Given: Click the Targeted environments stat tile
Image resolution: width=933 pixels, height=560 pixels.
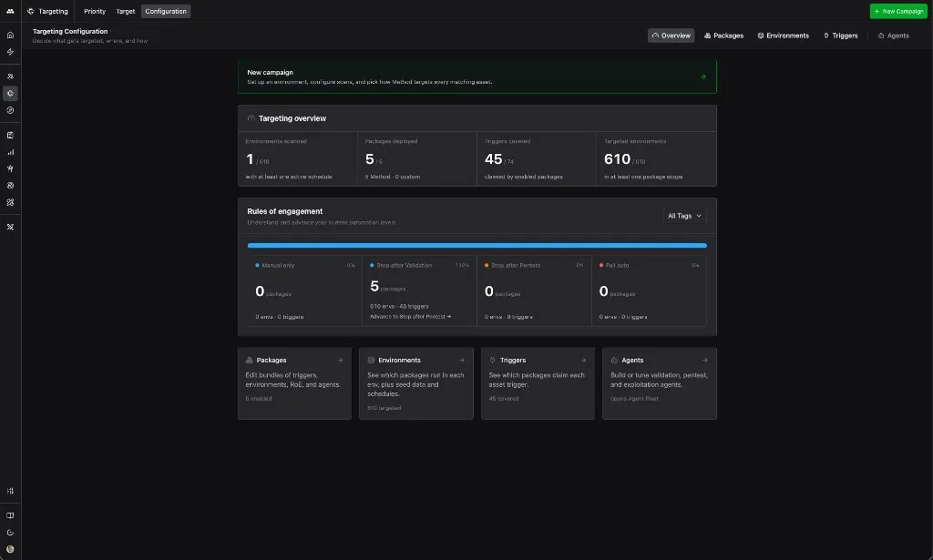Looking at the screenshot, I should [x=656, y=158].
